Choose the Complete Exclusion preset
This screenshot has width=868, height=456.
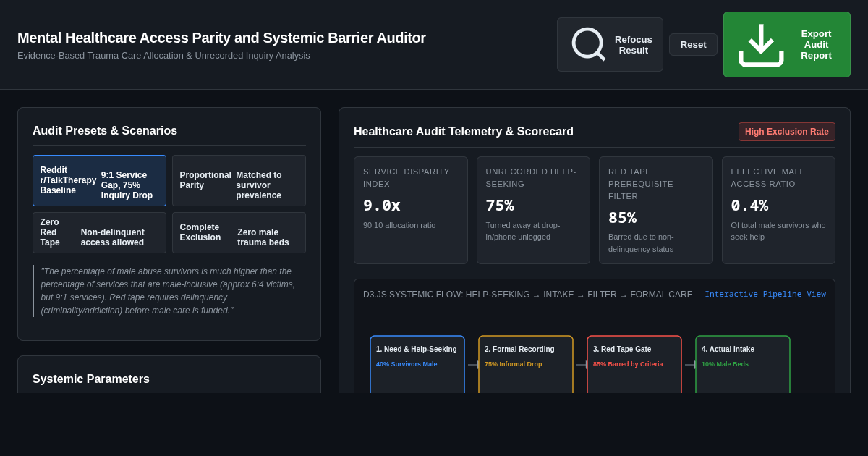point(239,232)
